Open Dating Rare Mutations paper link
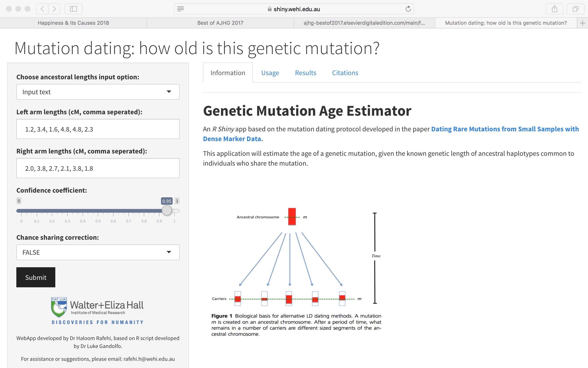The image size is (588, 368). tap(505, 129)
